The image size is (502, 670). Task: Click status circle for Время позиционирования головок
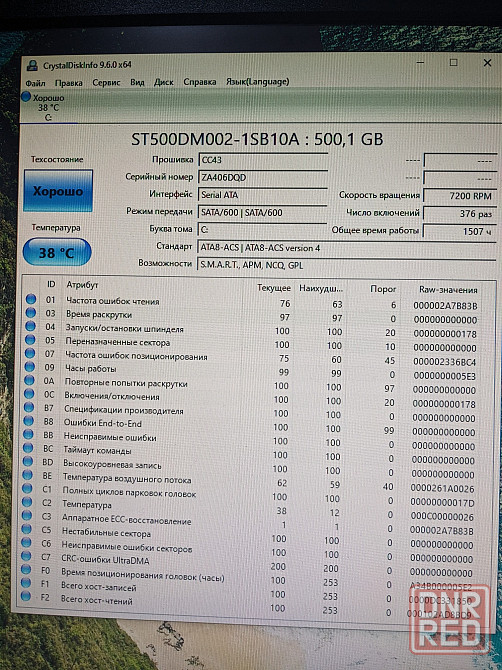coord(26,569)
